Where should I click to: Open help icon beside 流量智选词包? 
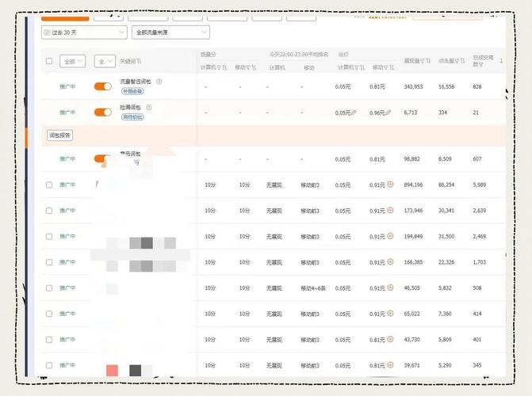point(159,82)
